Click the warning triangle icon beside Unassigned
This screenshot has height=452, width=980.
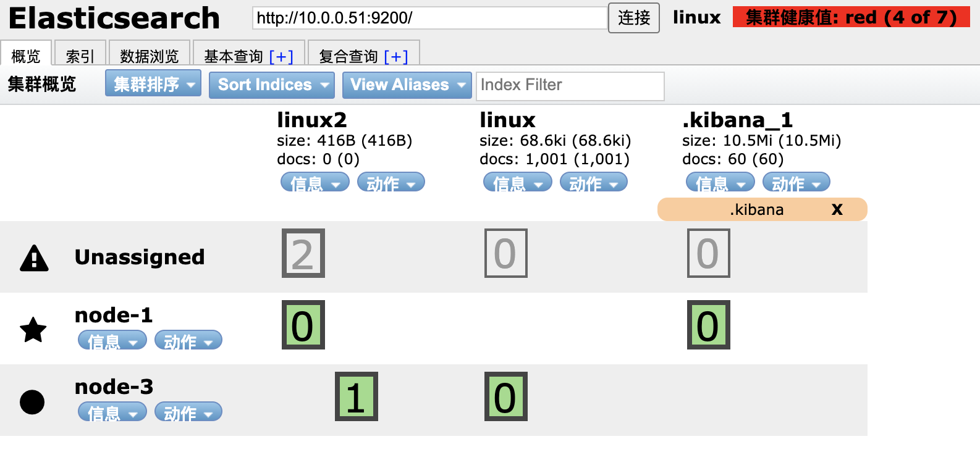click(34, 258)
